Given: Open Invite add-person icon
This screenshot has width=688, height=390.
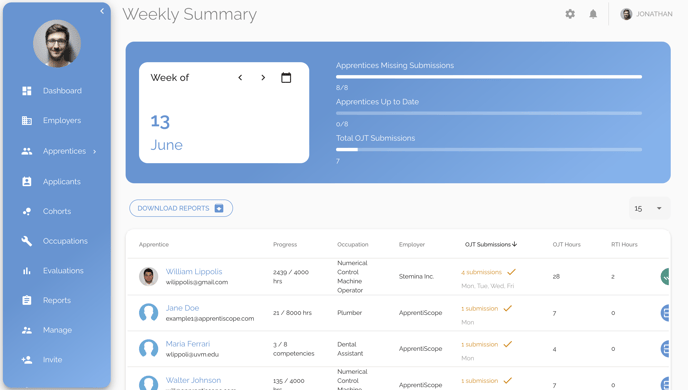Looking at the screenshot, I should 27,360.
